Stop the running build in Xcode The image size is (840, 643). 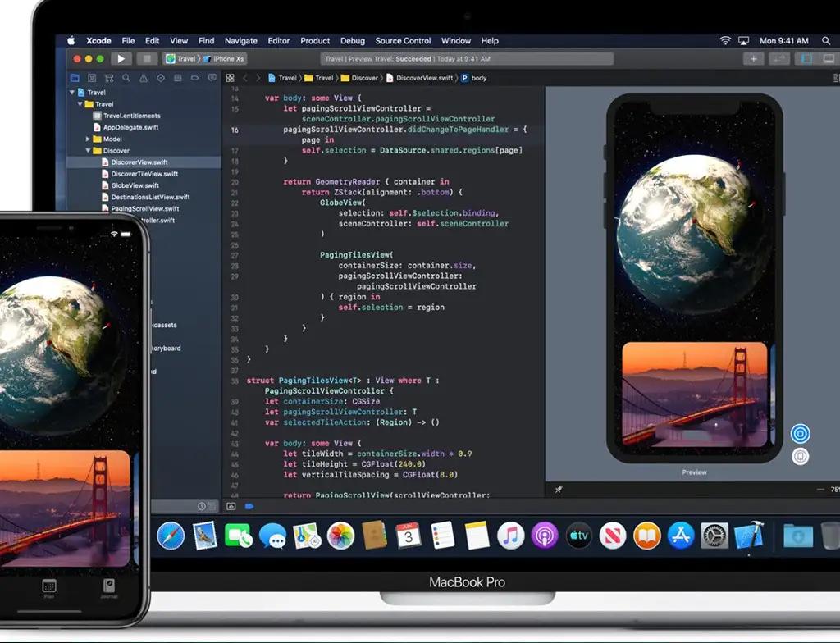(x=147, y=59)
